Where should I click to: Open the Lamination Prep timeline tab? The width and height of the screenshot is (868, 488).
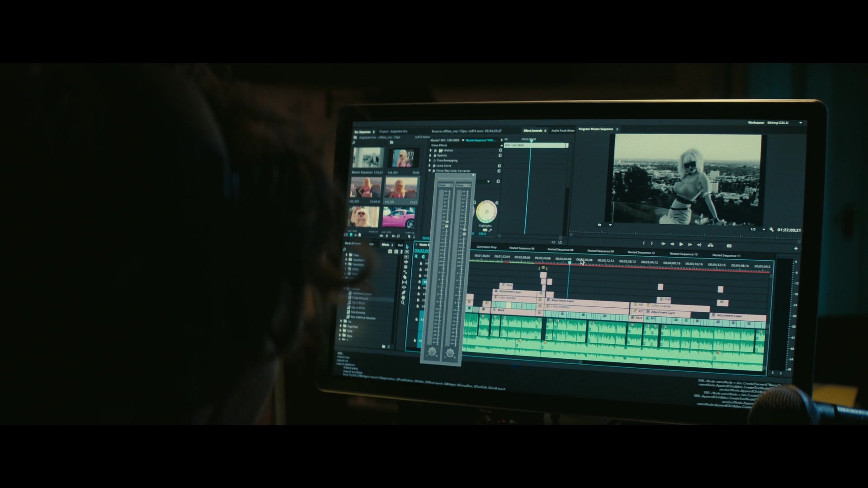[x=486, y=247]
